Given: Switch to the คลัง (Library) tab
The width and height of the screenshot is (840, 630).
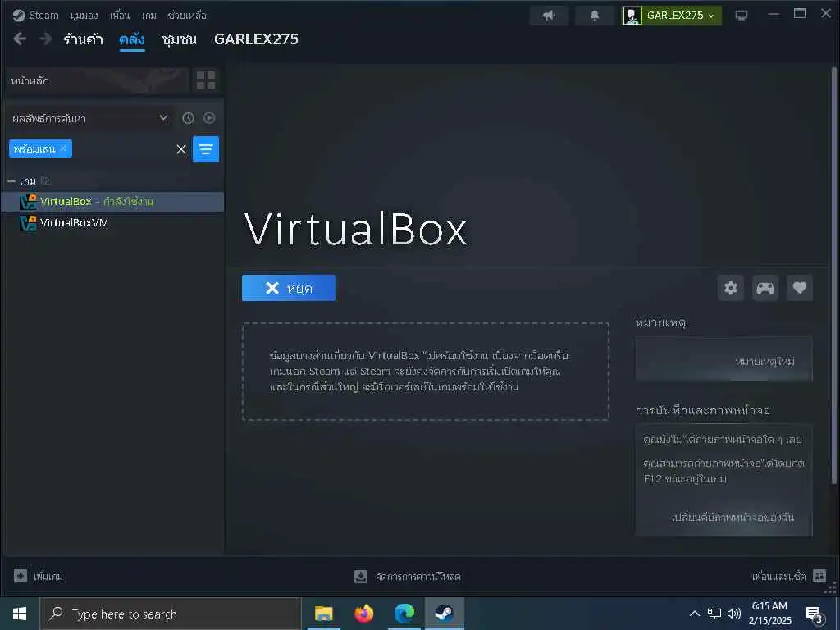Looking at the screenshot, I should (x=132, y=39).
